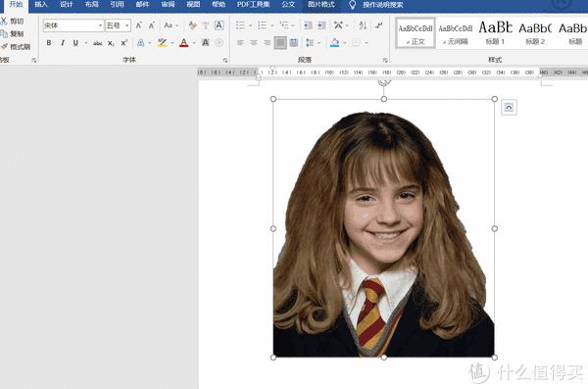Image resolution: width=588 pixels, height=389 pixels.
Task: Apply Heading 1 style
Action: pos(495,32)
